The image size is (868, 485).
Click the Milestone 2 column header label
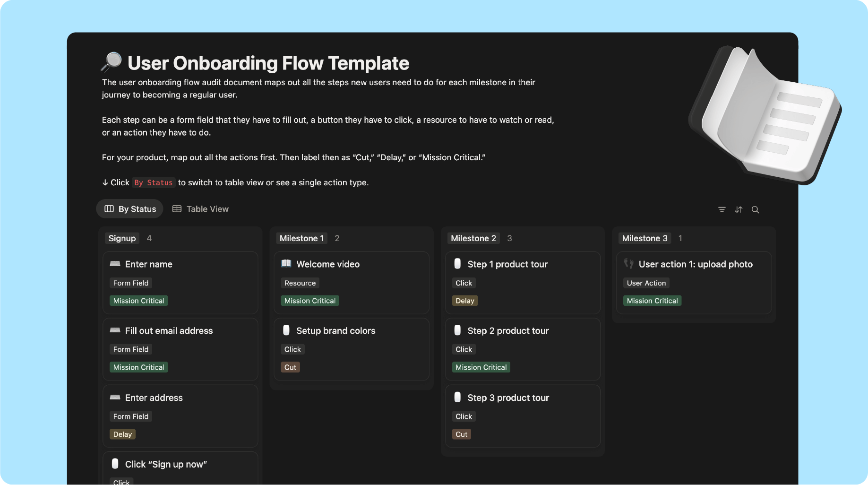click(473, 238)
